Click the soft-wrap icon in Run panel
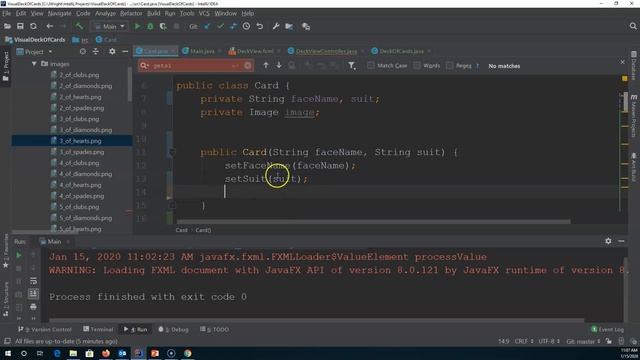 (x=33, y=281)
